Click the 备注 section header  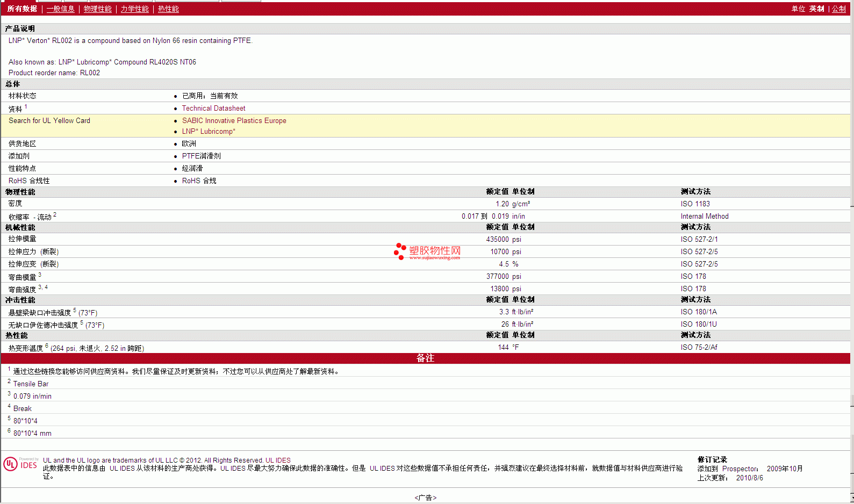click(425, 358)
